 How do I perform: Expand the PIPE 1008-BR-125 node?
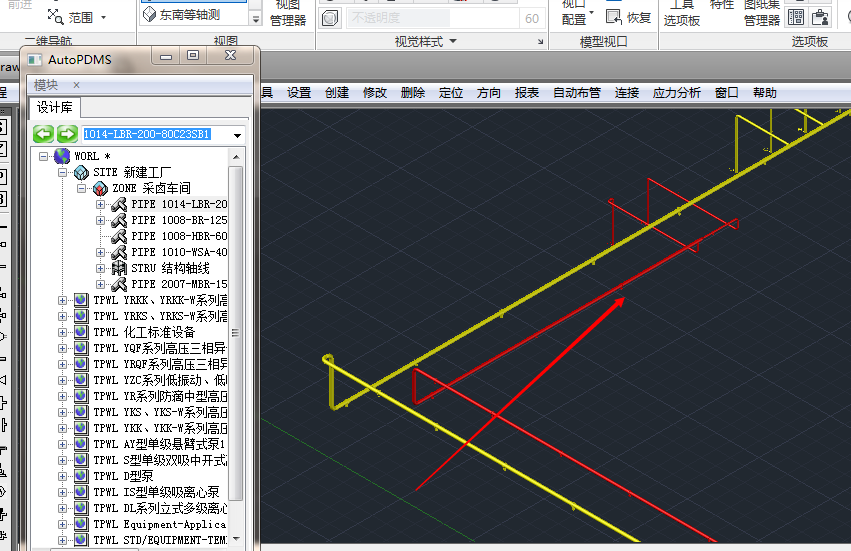coord(100,220)
